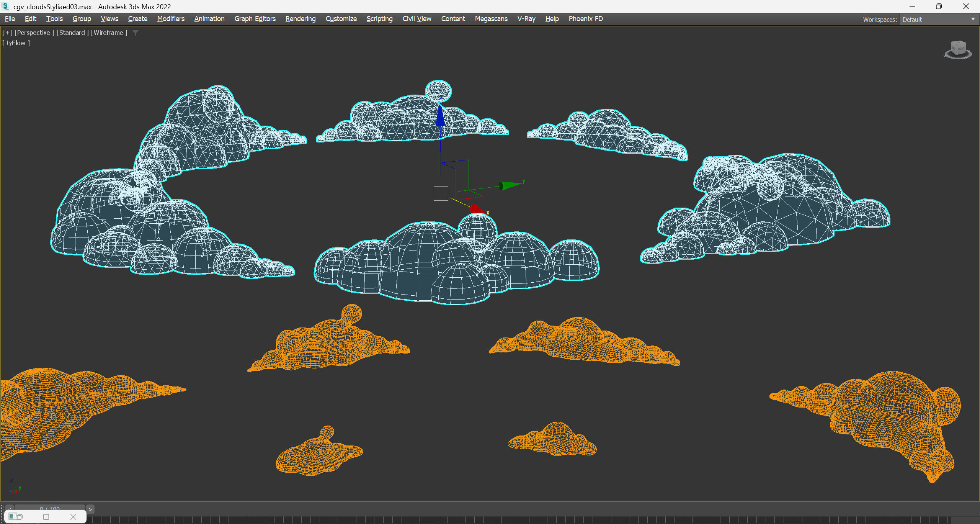Open the Edit menu
Screen dimensions: 980x524
click(x=30, y=19)
